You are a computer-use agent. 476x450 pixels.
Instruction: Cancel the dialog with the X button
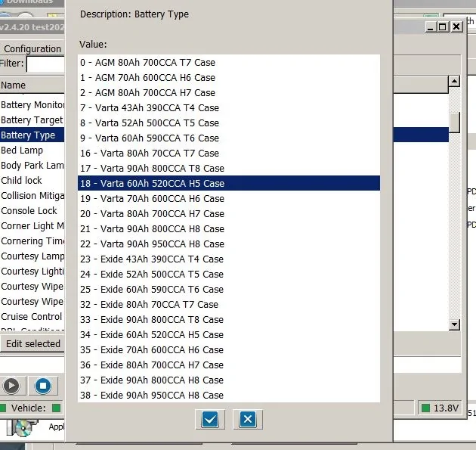click(x=248, y=419)
